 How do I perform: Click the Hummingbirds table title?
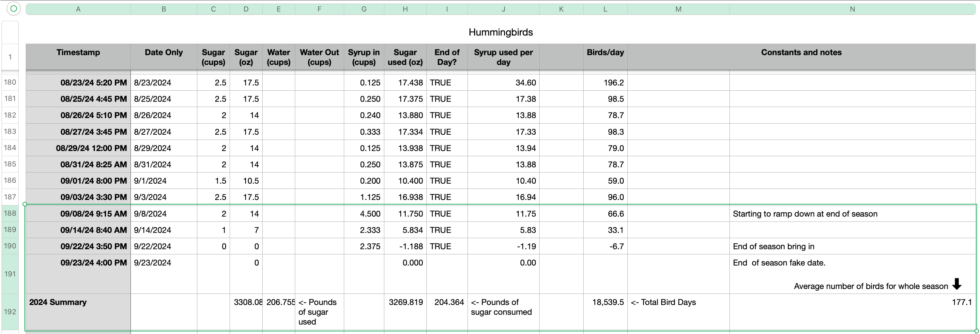click(500, 32)
